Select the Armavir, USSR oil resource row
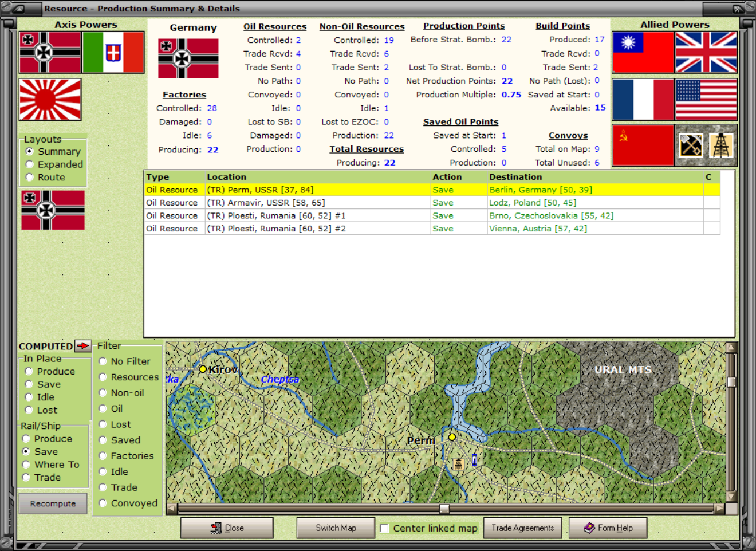756x551 pixels. point(432,203)
